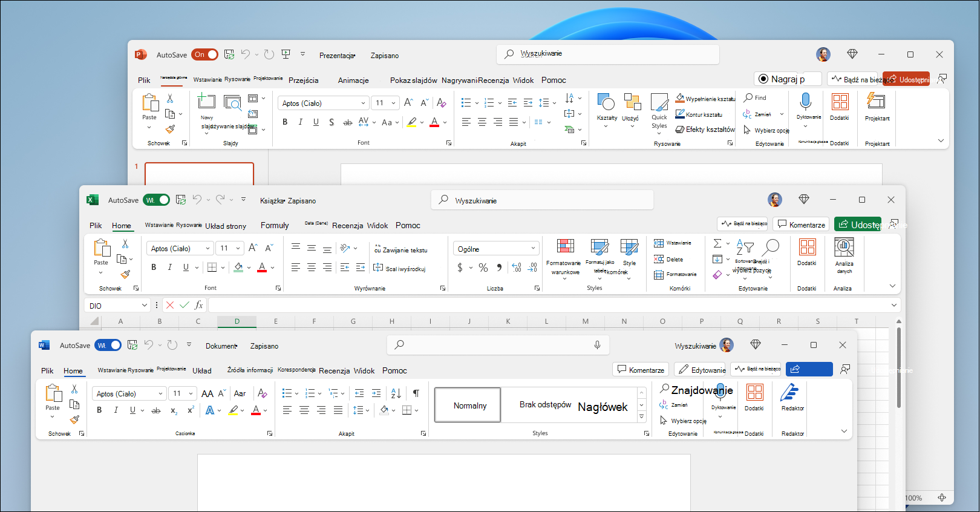Click Komentarze button in Excel
Screen dimensions: 980x512
[x=801, y=224]
